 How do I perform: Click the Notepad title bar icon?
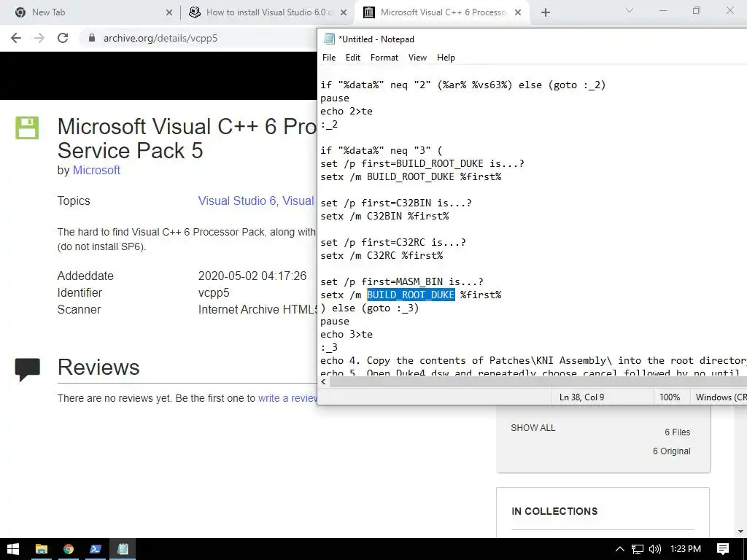tap(328, 39)
